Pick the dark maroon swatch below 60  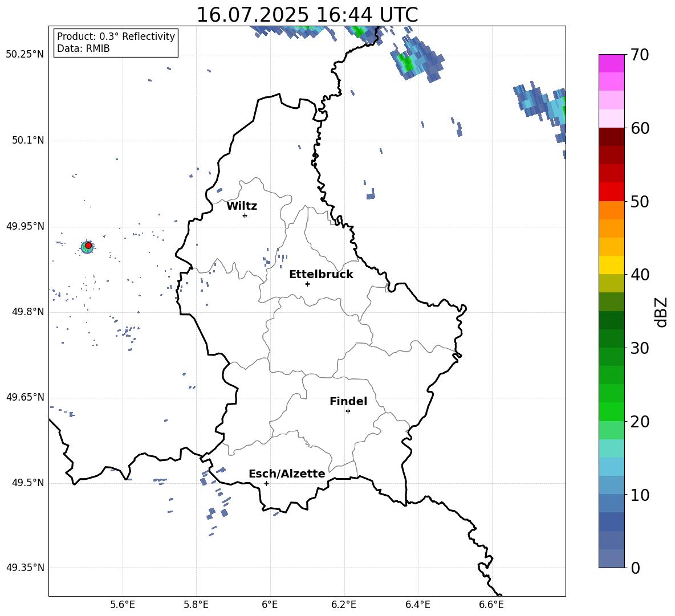pos(611,137)
